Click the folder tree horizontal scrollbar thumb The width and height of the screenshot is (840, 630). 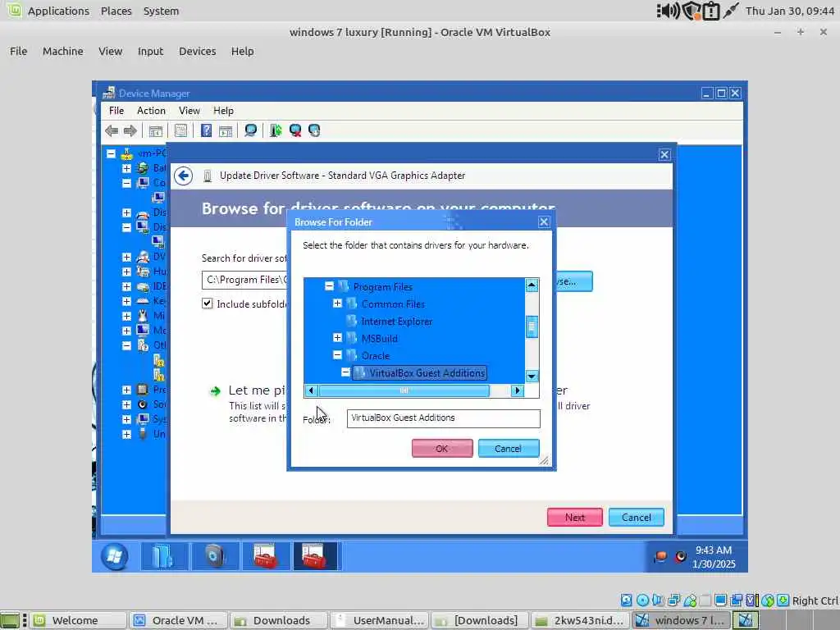[404, 390]
